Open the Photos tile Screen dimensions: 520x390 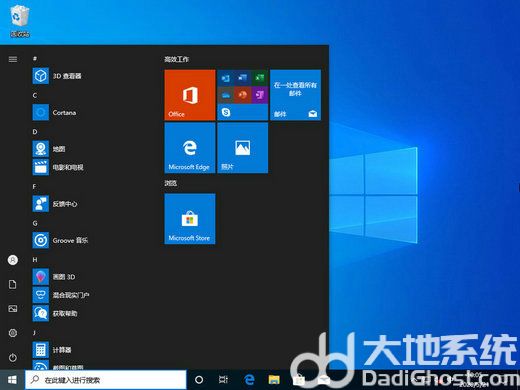click(243, 148)
